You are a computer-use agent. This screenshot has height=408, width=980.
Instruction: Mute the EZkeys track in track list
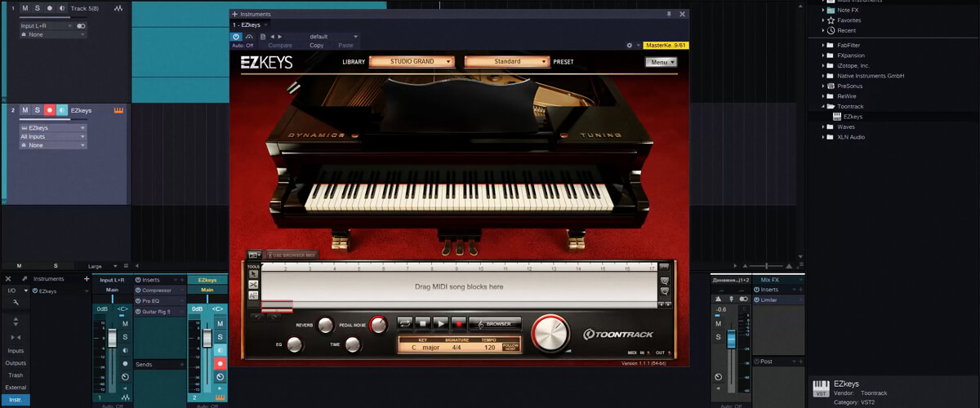point(24,110)
